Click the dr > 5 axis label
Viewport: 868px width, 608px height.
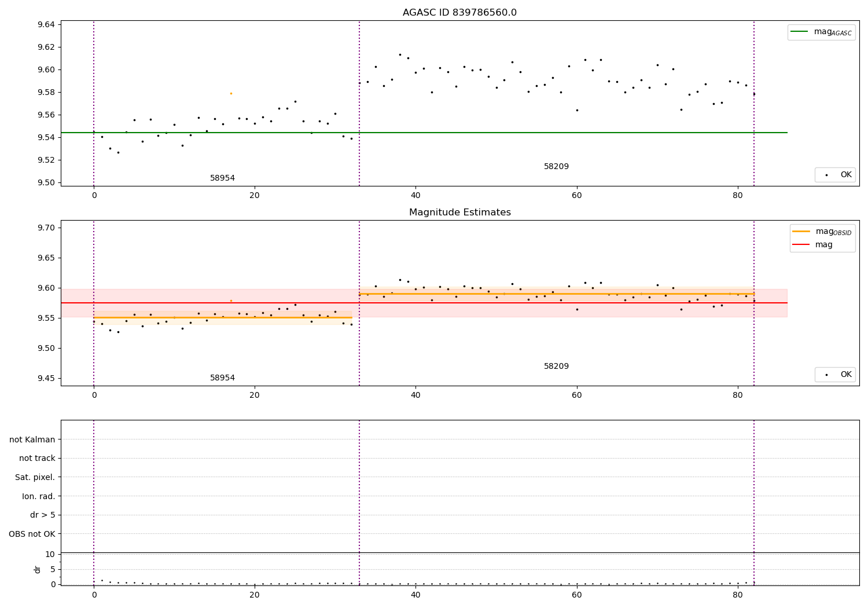[43, 515]
